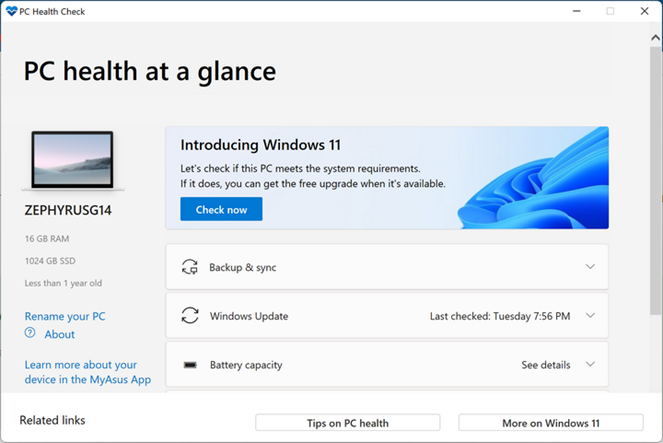Open the About link
The image size is (663, 443).
60,334
